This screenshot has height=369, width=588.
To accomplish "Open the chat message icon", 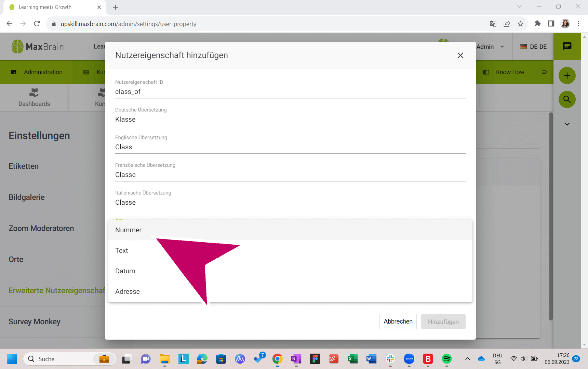I will [567, 46].
